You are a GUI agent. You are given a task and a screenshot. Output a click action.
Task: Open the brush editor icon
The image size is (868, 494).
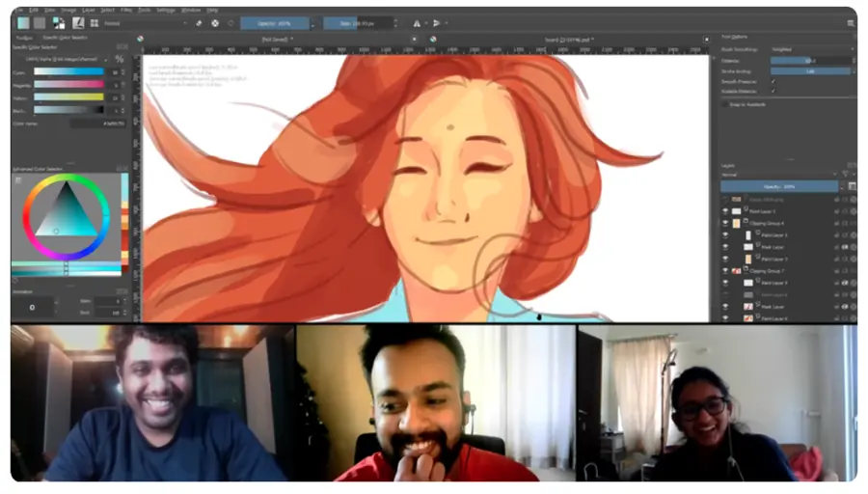pos(78,23)
